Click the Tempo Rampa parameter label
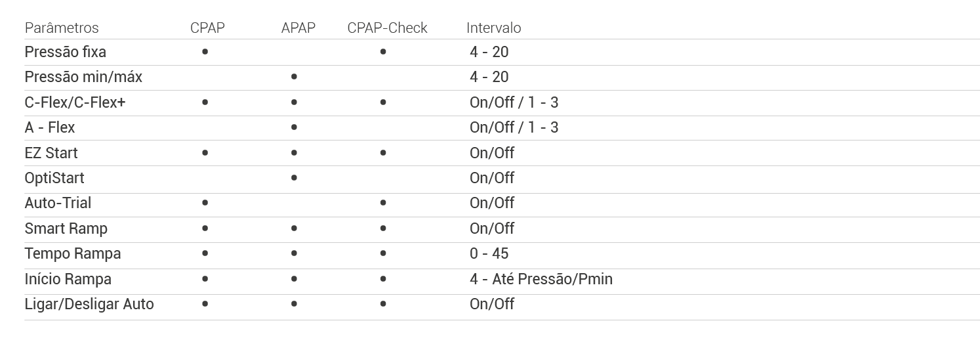Image resolution: width=980 pixels, height=346 pixels. [x=73, y=253]
